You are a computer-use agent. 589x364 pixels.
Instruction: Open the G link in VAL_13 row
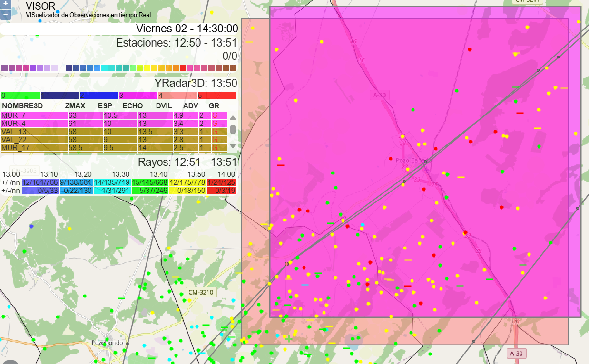(x=215, y=131)
